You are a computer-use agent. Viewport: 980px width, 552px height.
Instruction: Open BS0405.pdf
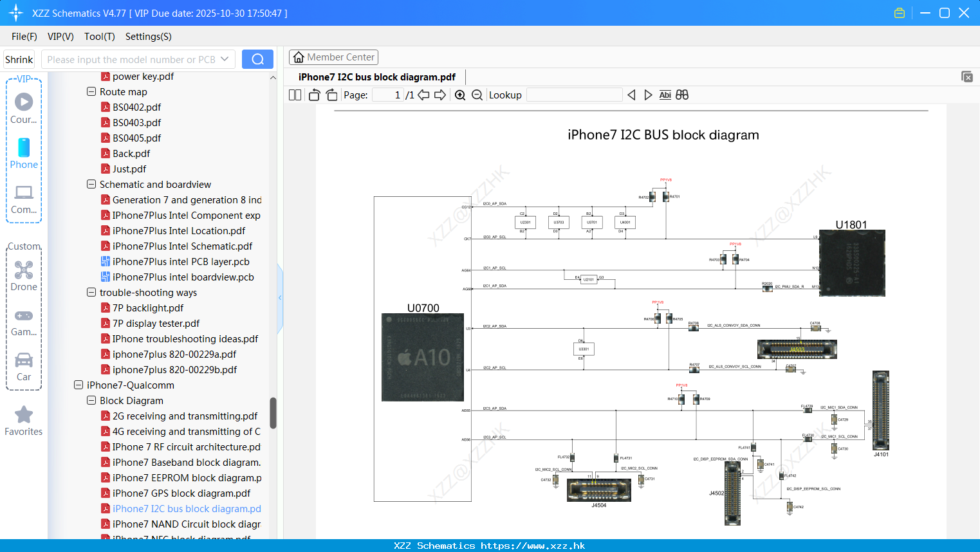pyautogui.click(x=136, y=138)
